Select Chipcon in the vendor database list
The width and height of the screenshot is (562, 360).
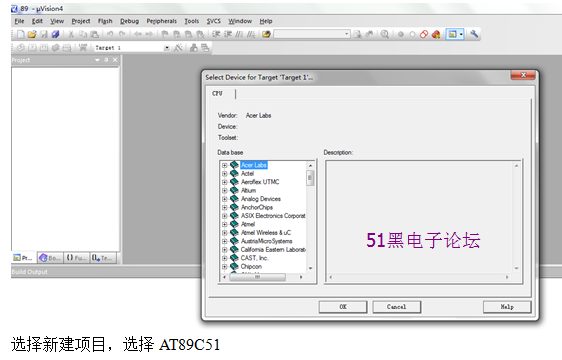pos(251,266)
